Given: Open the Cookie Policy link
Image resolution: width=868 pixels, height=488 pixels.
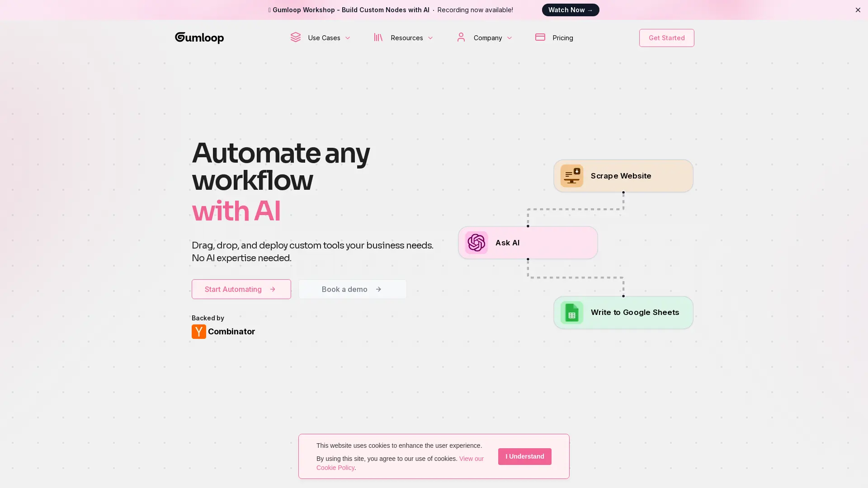Looking at the screenshot, I should pos(335,468).
